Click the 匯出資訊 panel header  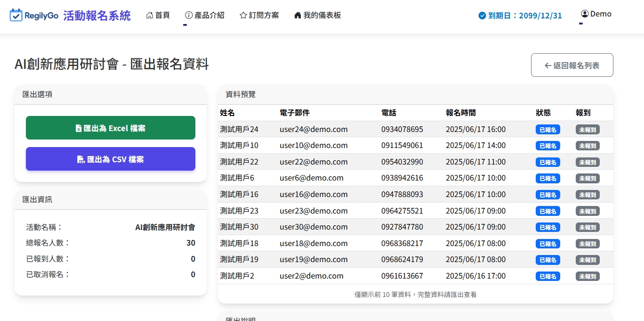111,199
